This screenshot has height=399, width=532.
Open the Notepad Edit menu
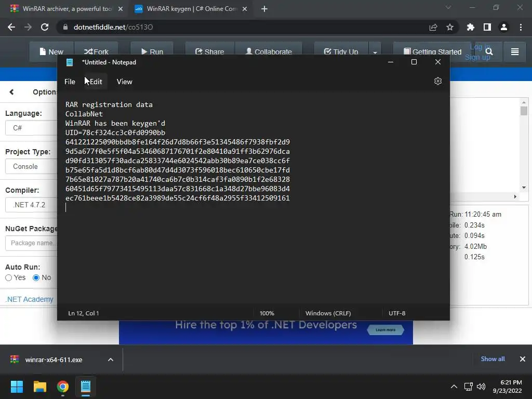click(x=96, y=82)
